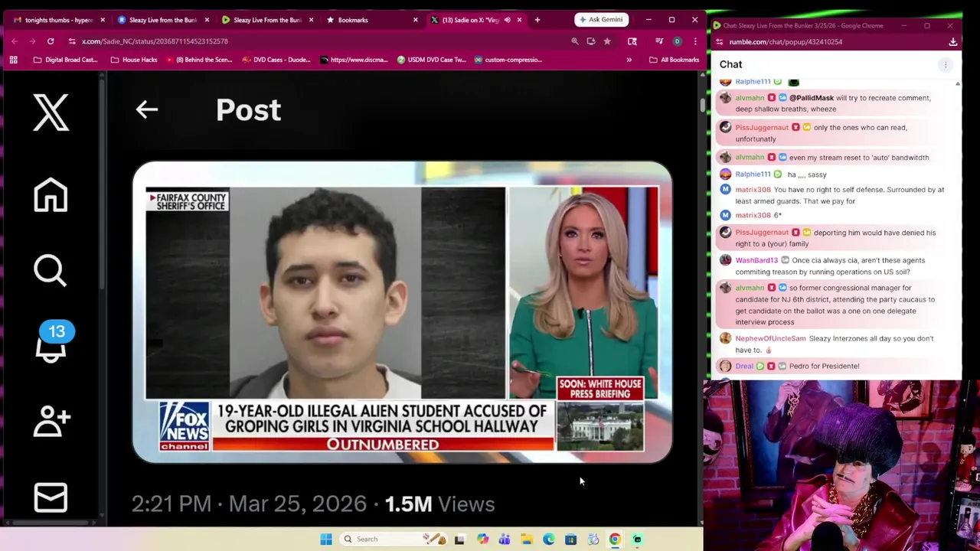
Task: Open Google Lens search icon in toolbar
Action: coord(632,41)
